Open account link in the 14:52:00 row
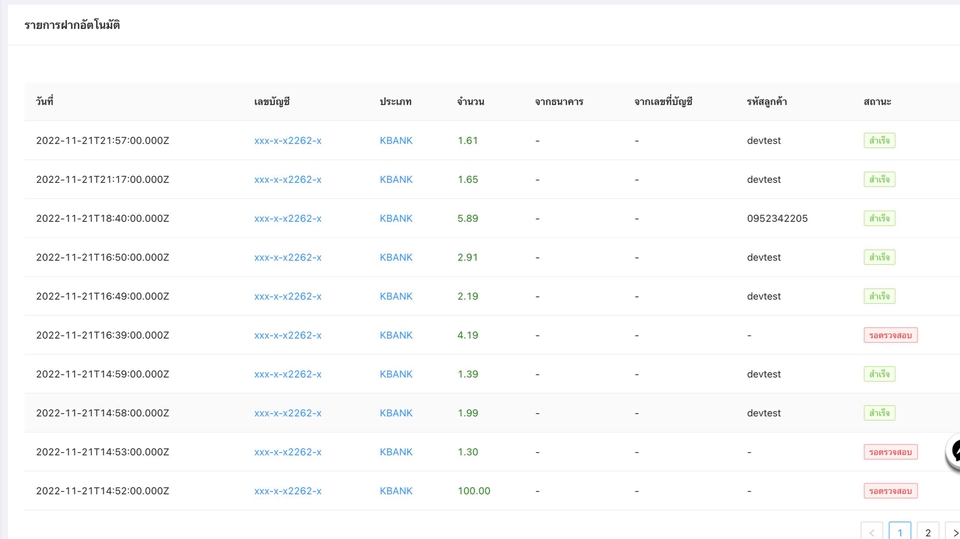Viewport: 960px width, 539px height. pos(288,491)
